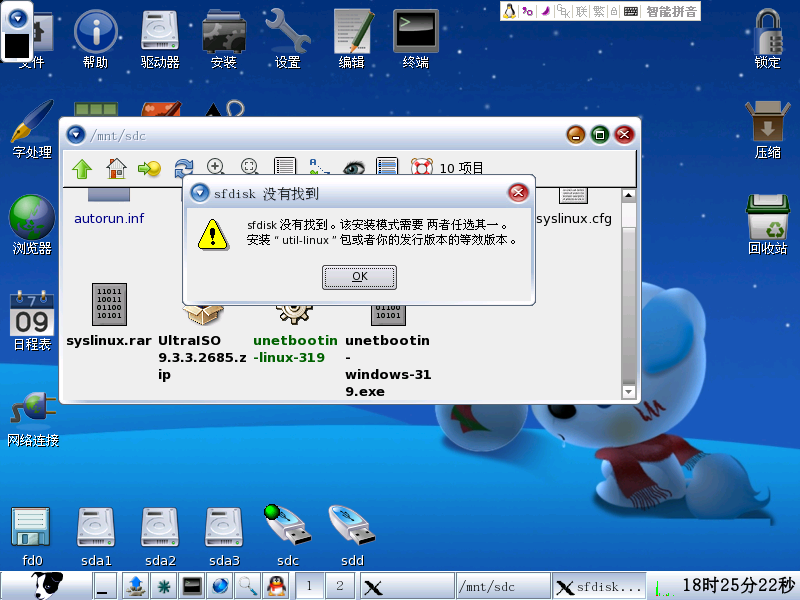Viewport: 800px width, 600px height.
Task: Click OK in sfdisk dialog
Action: click(x=359, y=277)
